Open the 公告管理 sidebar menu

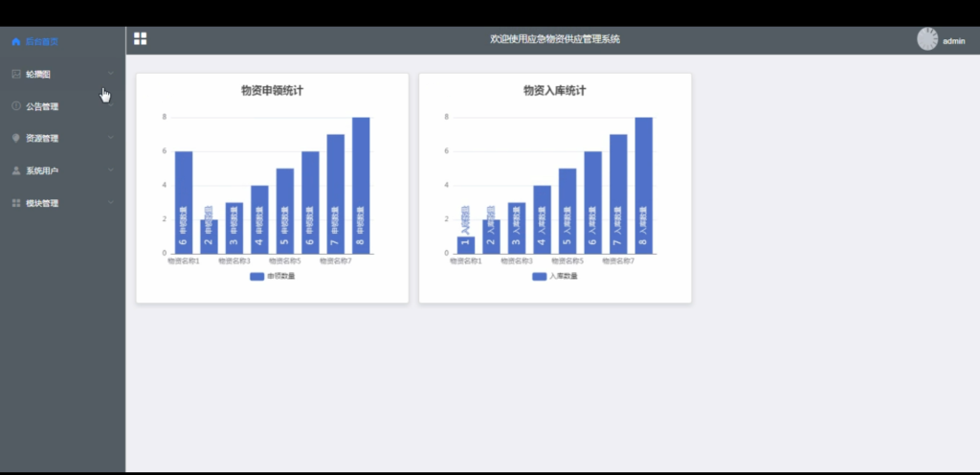[x=62, y=106]
